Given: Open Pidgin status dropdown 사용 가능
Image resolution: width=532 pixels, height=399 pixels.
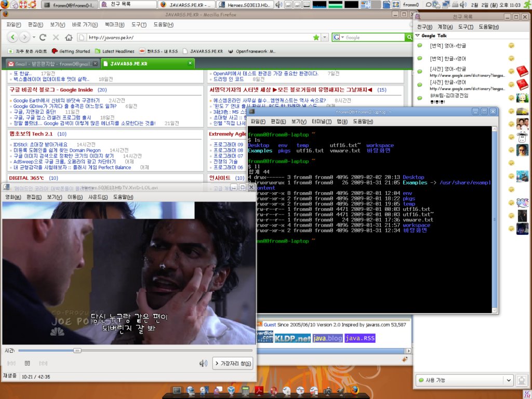Looking at the screenshot, I should coord(465,380).
